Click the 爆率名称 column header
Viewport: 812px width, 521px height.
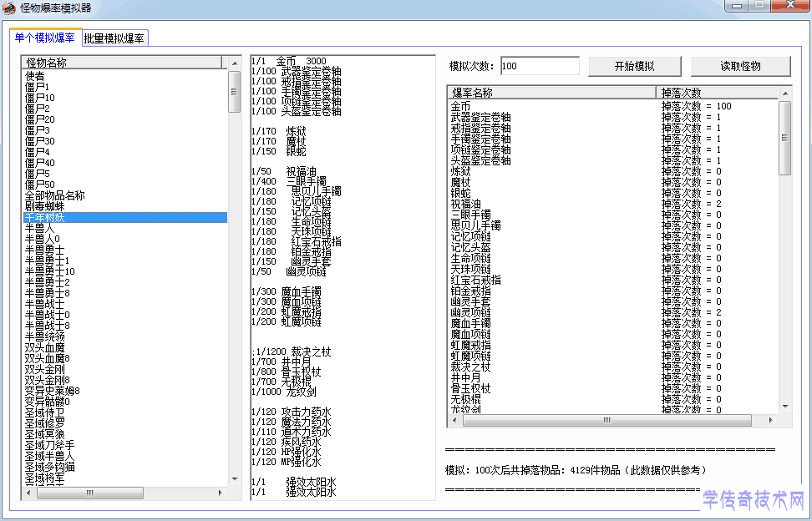tap(551, 92)
